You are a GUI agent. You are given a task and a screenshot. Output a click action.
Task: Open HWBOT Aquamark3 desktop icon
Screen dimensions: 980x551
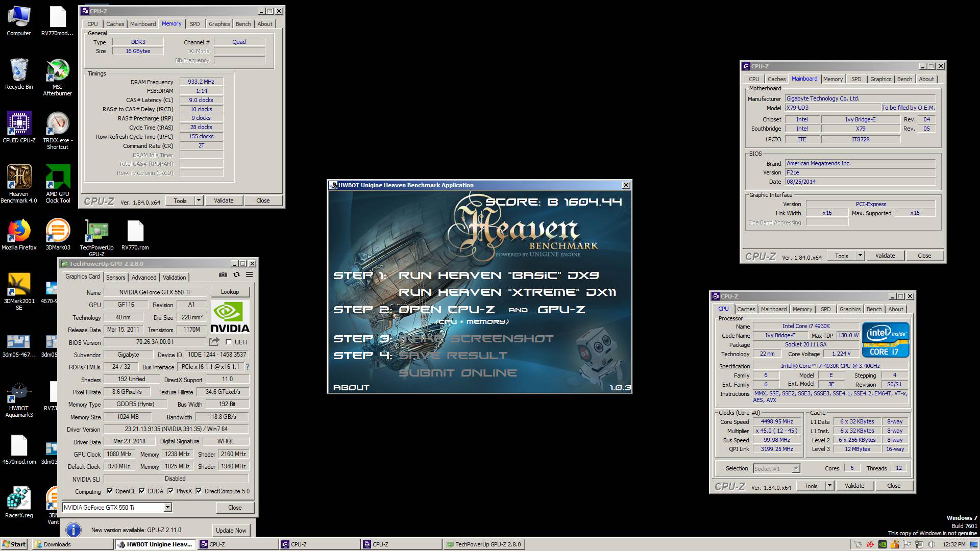tap(19, 399)
